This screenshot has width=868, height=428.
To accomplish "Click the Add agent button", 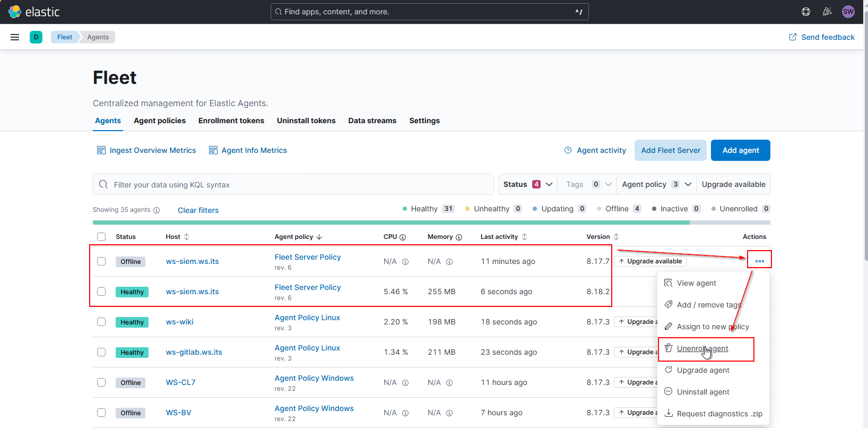I will (x=741, y=150).
